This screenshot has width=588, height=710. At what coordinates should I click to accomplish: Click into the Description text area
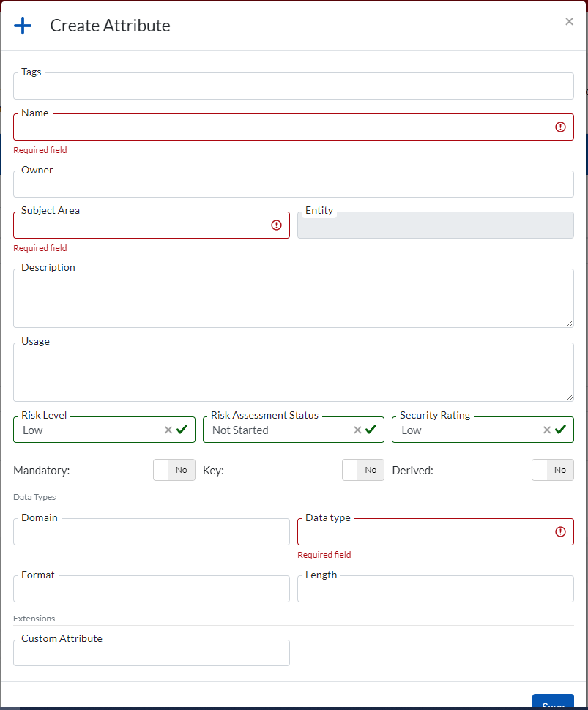pos(293,299)
